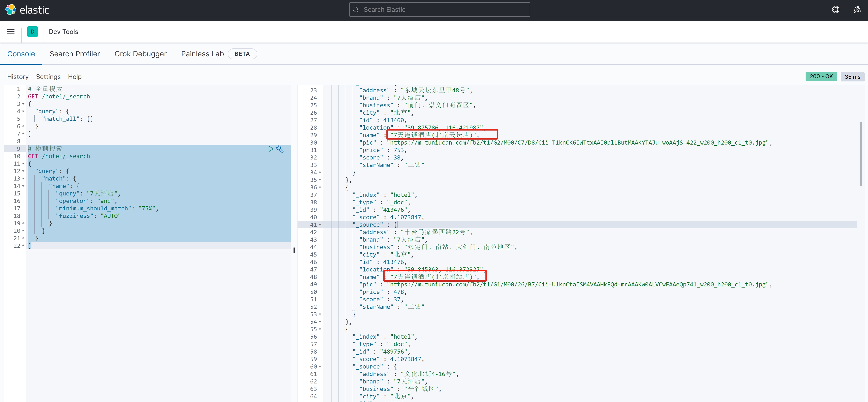Click the Elastic logo icon

click(11, 10)
